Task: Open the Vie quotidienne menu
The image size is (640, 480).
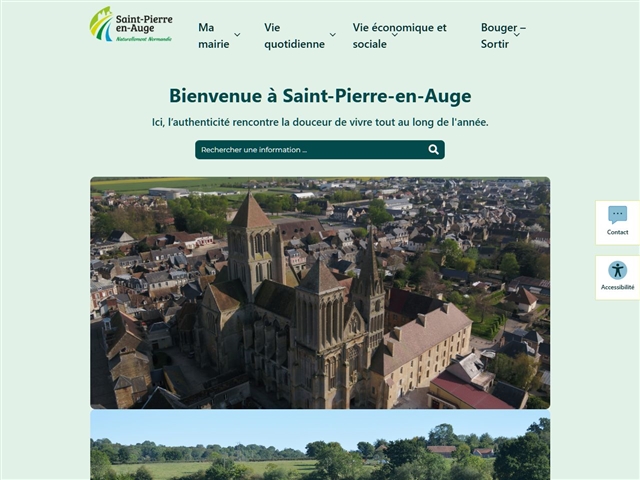Action: point(294,36)
